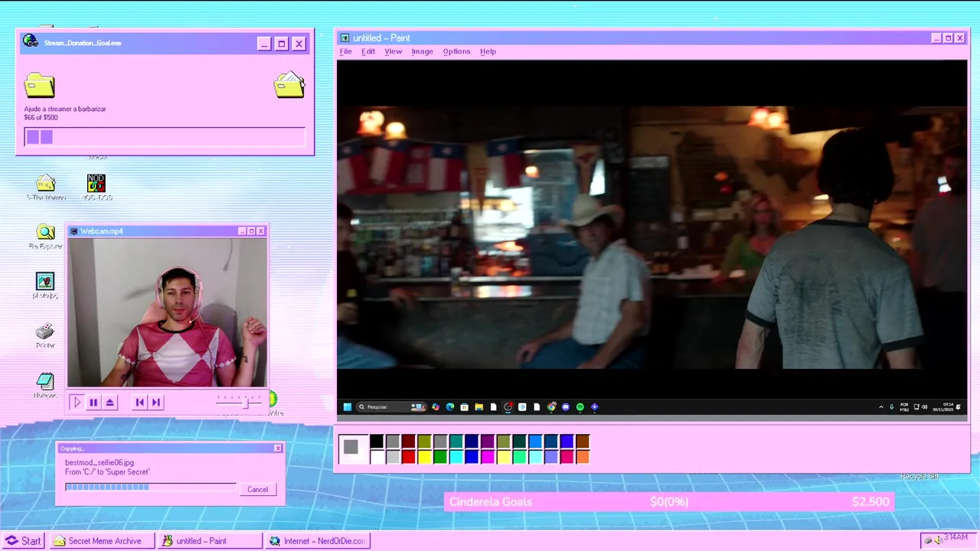Click the volume tray icon in inner taskbar
Viewport: 980px width, 551px height.
925,407
